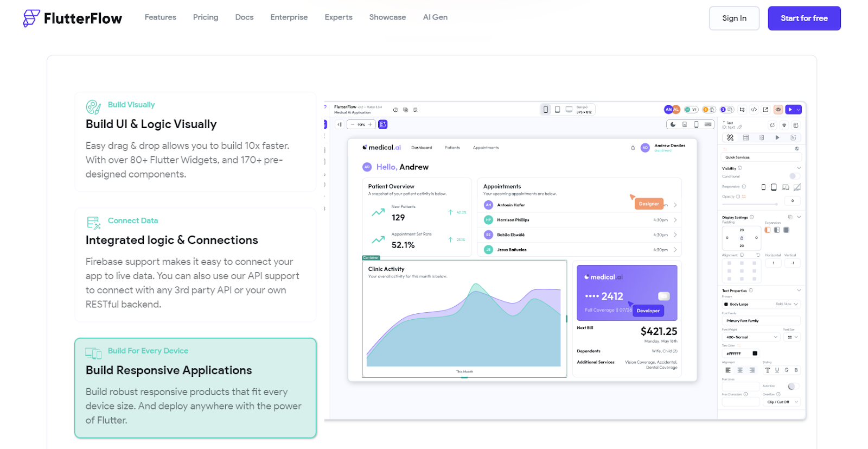Click the notification bell in medical.ai app
Viewport: 868px width, 449px height.
633,148
